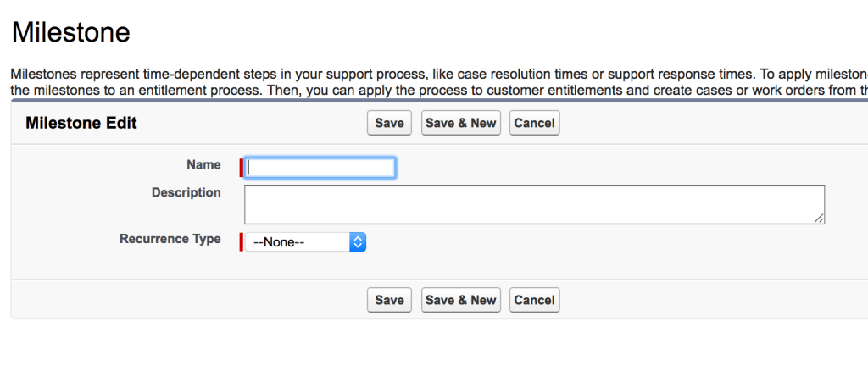Click the blue arrows on Recurrence Type select
The width and height of the screenshot is (868, 382).
358,242
